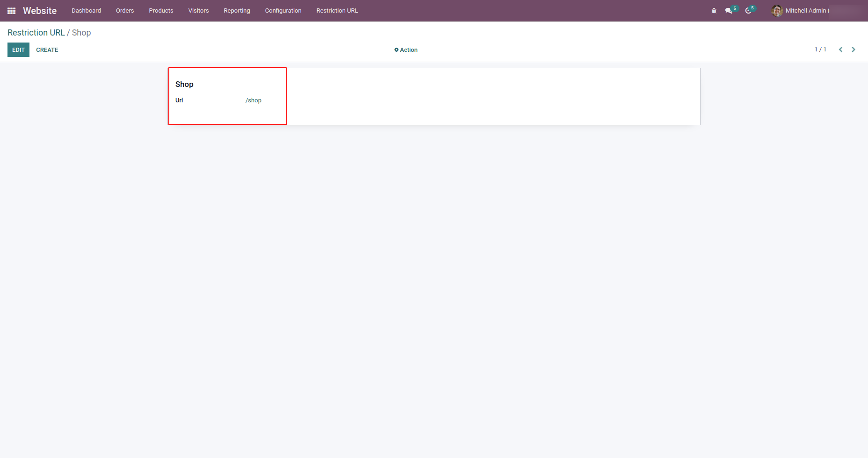The width and height of the screenshot is (868, 458).
Task: Click the Shop breadcrumb text
Action: click(x=81, y=33)
